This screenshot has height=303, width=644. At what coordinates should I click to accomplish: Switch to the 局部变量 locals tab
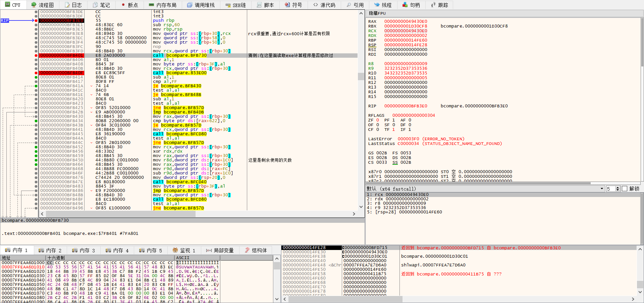[x=220, y=250]
